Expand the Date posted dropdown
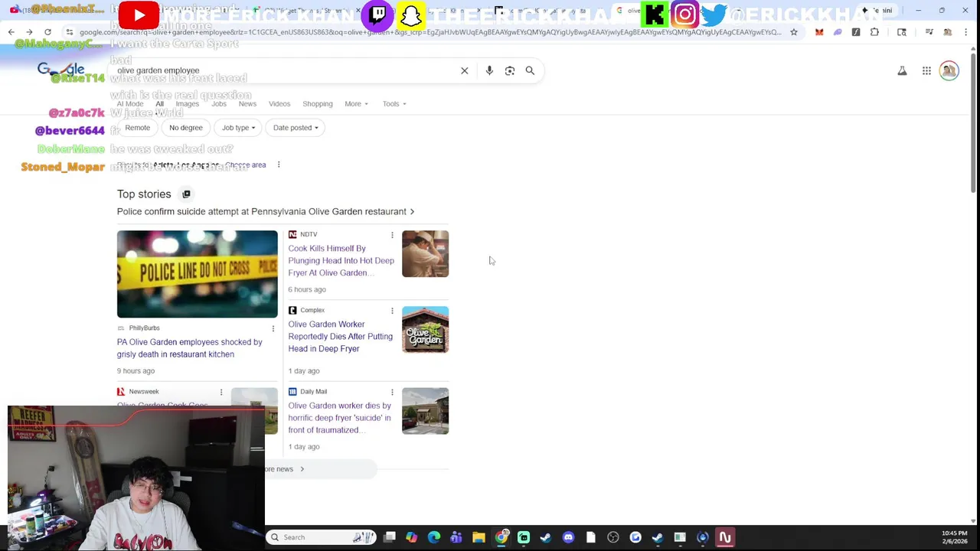The width and height of the screenshot is (980, 551). click(296, 128)
